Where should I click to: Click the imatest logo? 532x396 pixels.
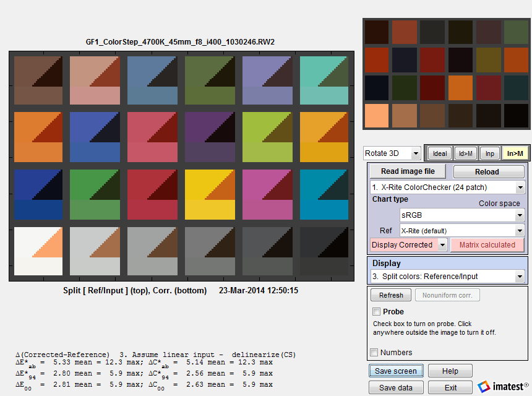click(503, 385)
